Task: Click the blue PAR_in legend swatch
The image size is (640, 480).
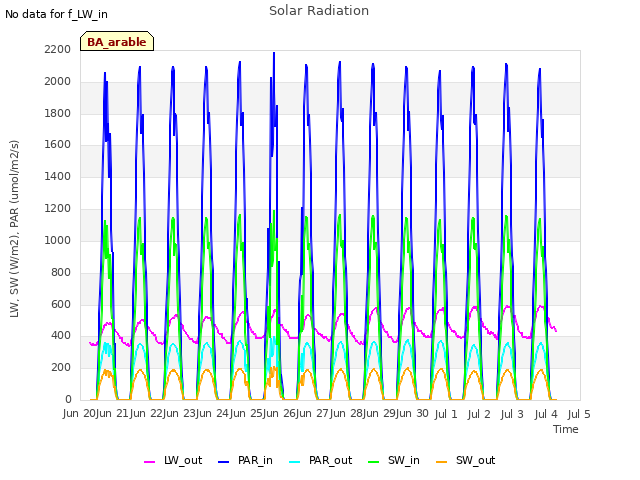Action: click(x=224, y=462)
